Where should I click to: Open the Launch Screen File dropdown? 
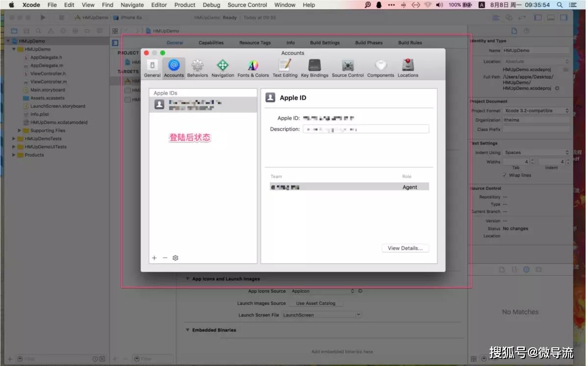322,315
